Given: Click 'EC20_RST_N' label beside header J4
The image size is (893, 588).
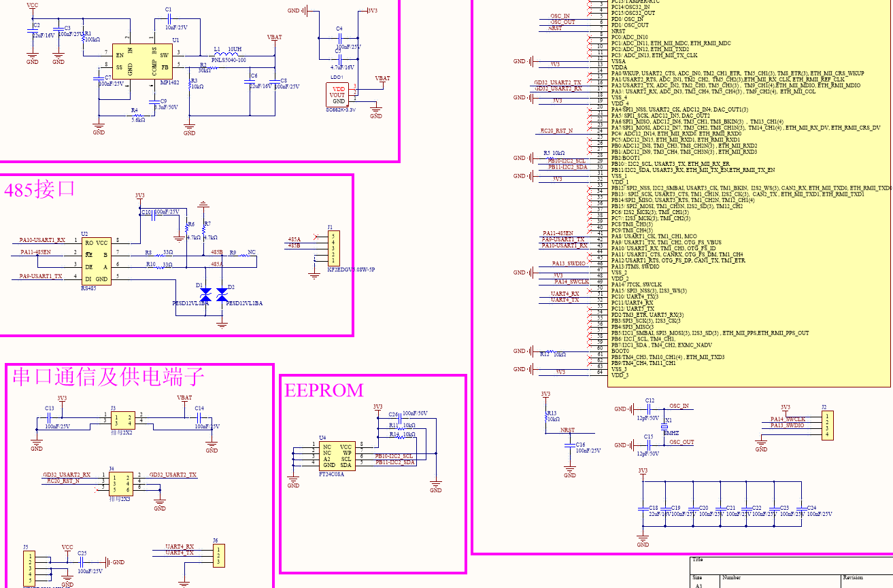Looking at the screenshot, I should 63,481.
